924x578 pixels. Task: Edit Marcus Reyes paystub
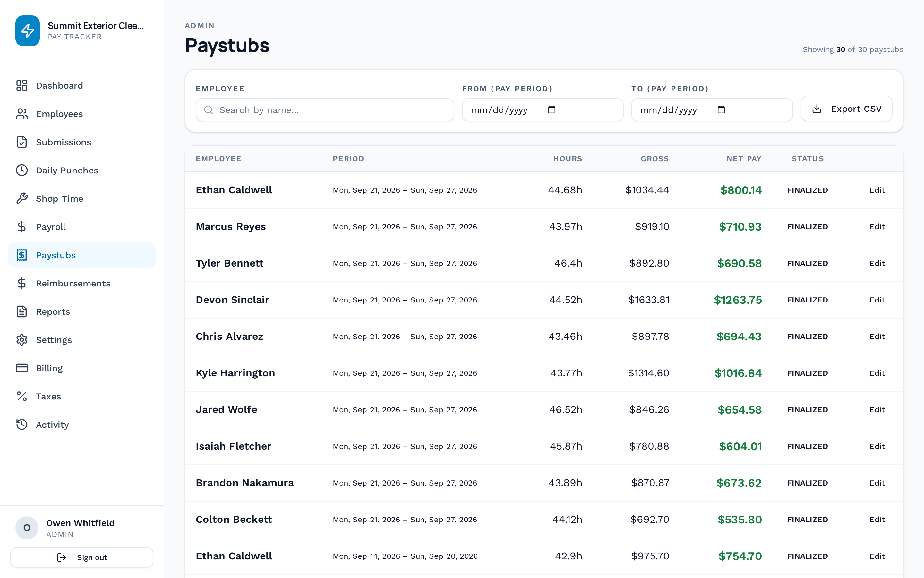click(877, 227)
